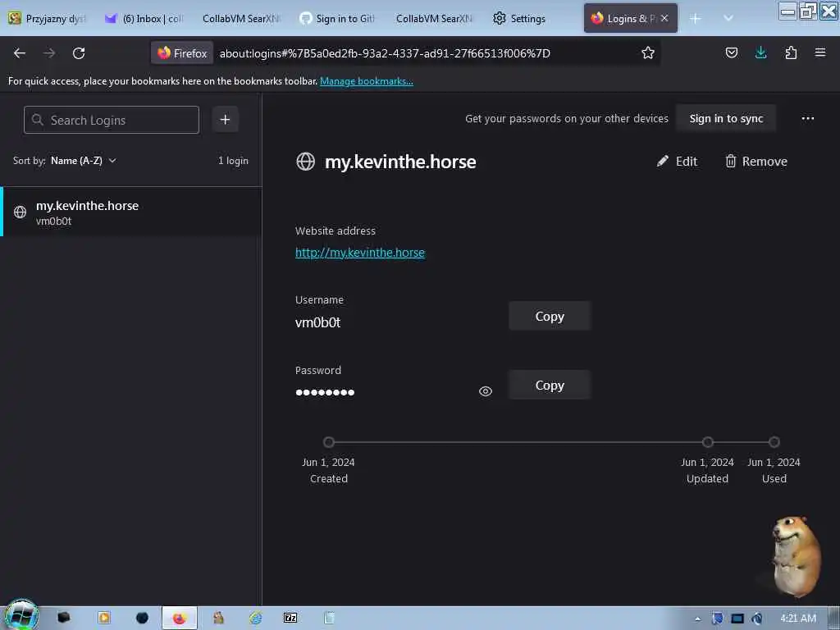Click the Firefox identity box in the address bar

[182, 53]
